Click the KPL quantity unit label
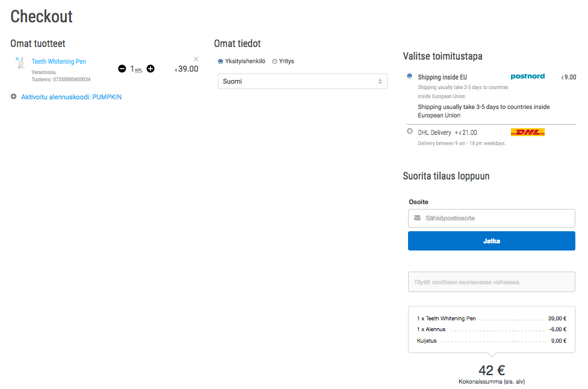Image resolution: width=588 pixels, height=389 pixels. (x=139, y=70)
